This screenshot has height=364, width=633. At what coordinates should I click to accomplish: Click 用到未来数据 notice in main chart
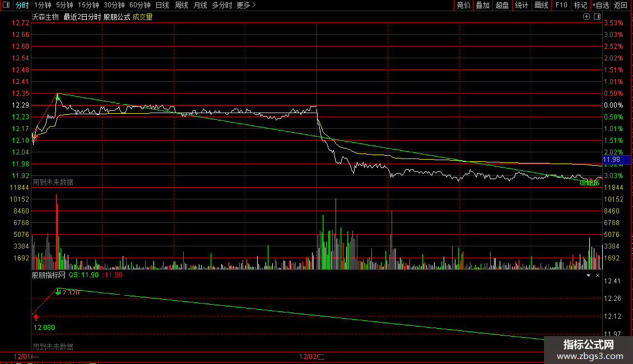(53, 183)
